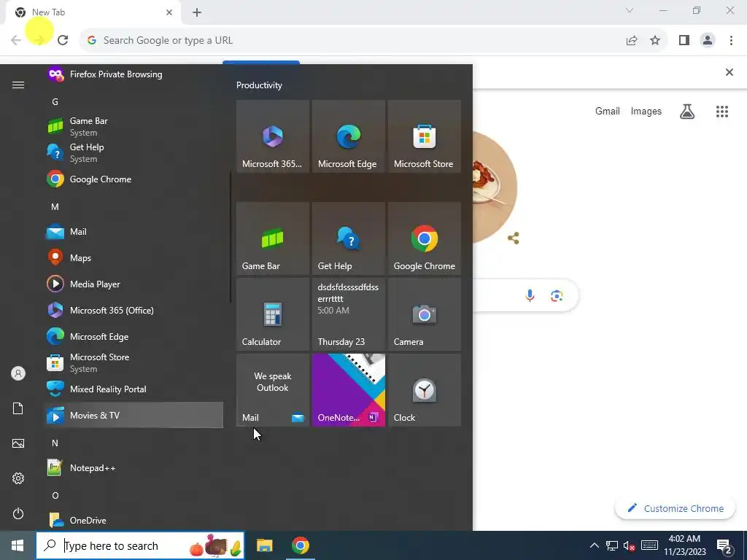Launch Microsoft Edge from Productivity tiles
Screen dimensions: 747x560
(348, 136)
